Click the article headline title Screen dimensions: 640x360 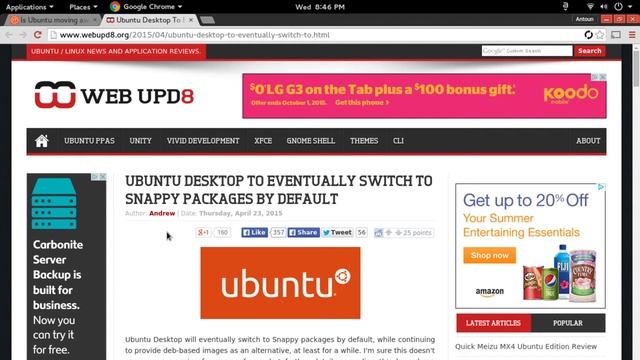click(x=279, y=190)
